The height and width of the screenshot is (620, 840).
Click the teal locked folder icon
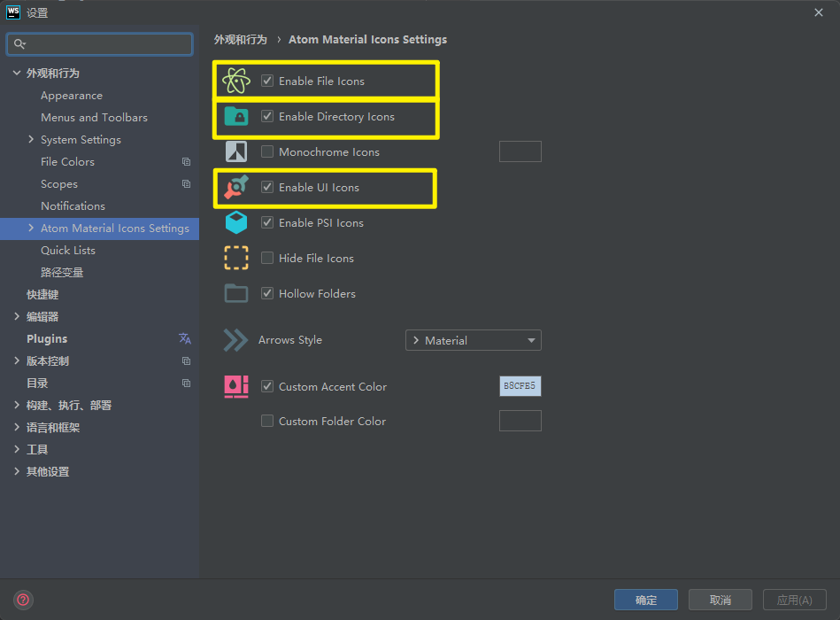tap(236, 116)
